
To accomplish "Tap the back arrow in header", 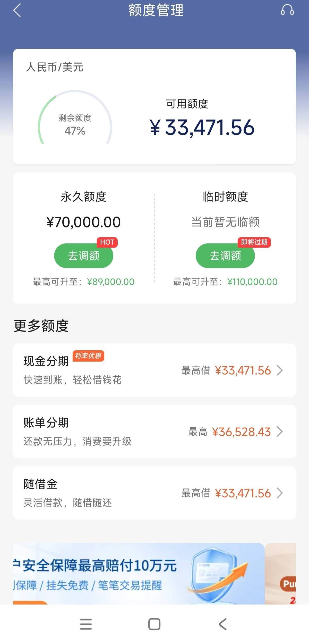I will point(17,11).
